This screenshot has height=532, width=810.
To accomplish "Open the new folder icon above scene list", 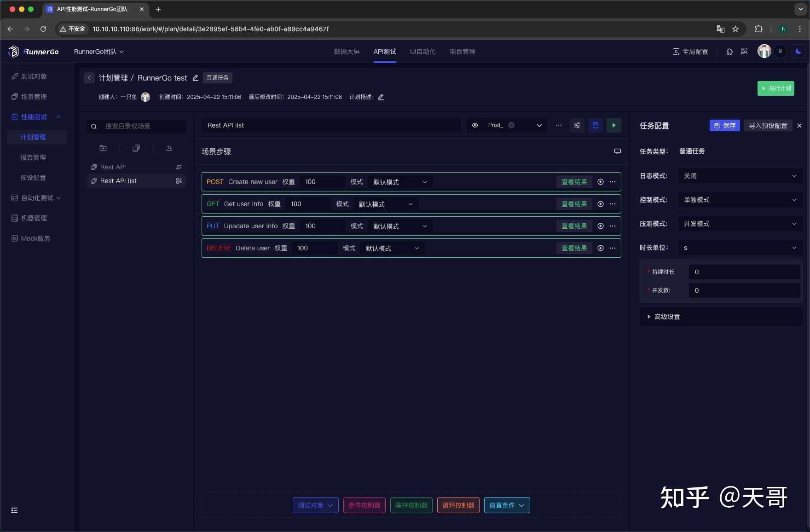I will (x=103, y=148).
